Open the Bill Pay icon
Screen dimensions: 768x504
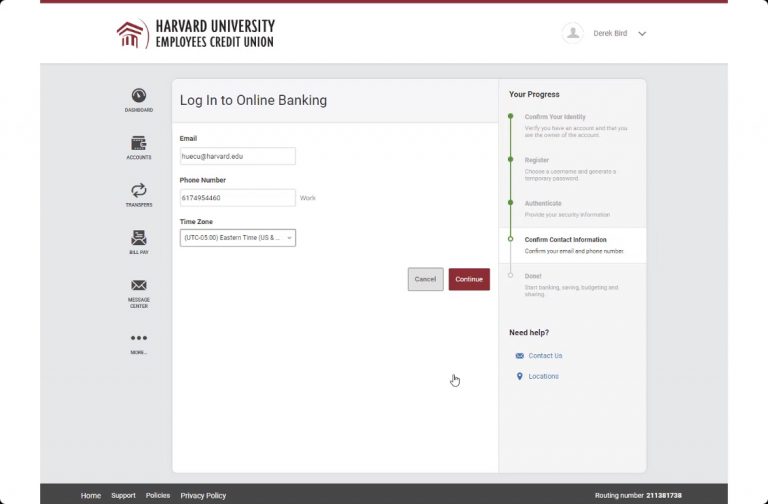(x=139, y=238)
